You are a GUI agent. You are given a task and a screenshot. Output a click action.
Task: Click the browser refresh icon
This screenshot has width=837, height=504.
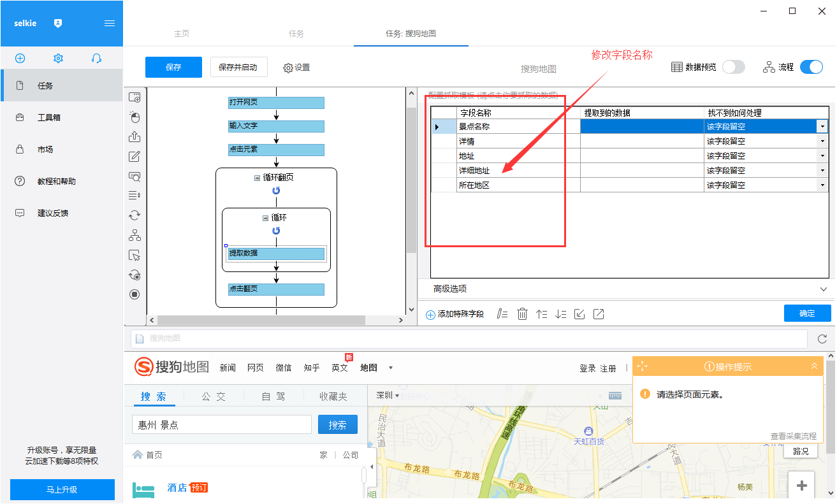[822, 339]
